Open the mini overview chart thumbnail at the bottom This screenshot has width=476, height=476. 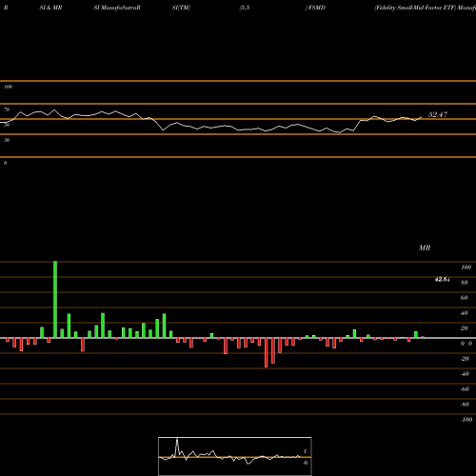[x=235, y=456]
